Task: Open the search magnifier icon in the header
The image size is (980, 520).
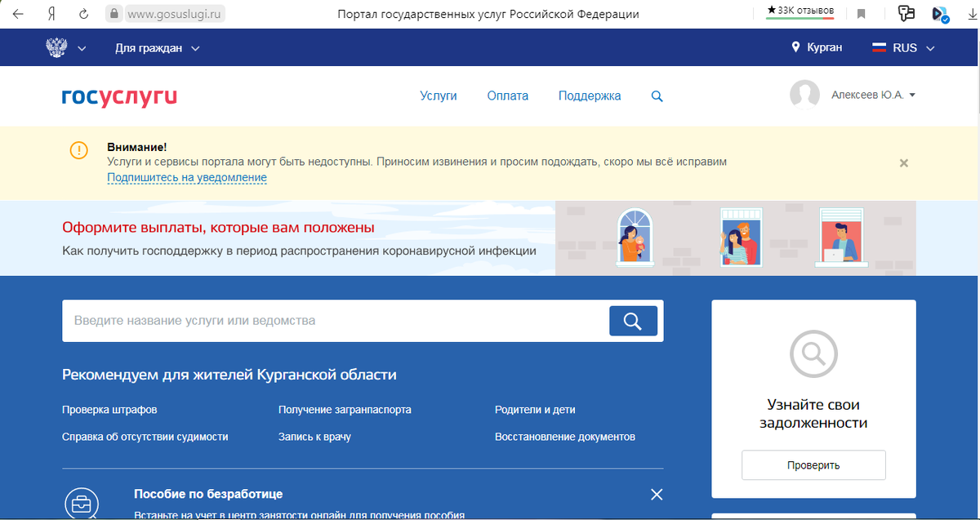Action: click(x=657, y=96)
